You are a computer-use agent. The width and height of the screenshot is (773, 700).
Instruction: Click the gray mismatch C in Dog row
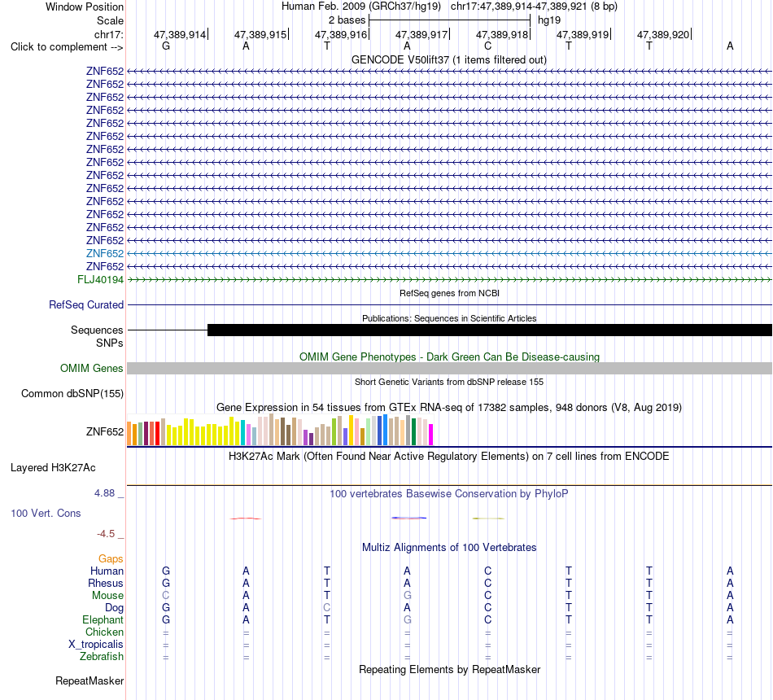pos(327,608)
